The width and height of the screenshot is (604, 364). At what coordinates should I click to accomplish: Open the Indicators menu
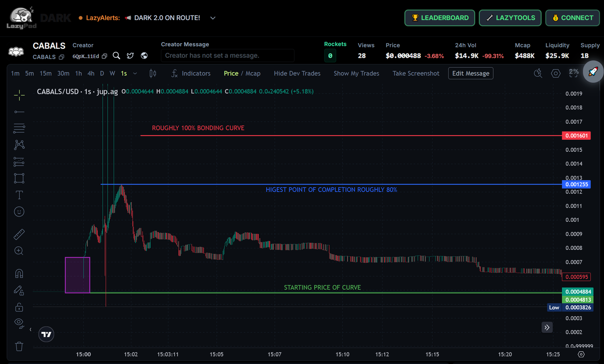pyautogui.click(x=191, y=73)
